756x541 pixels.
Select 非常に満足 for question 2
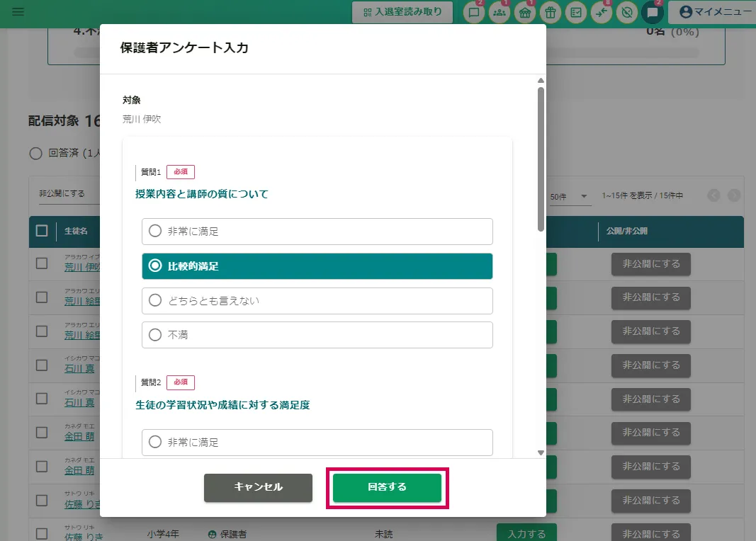317,443
